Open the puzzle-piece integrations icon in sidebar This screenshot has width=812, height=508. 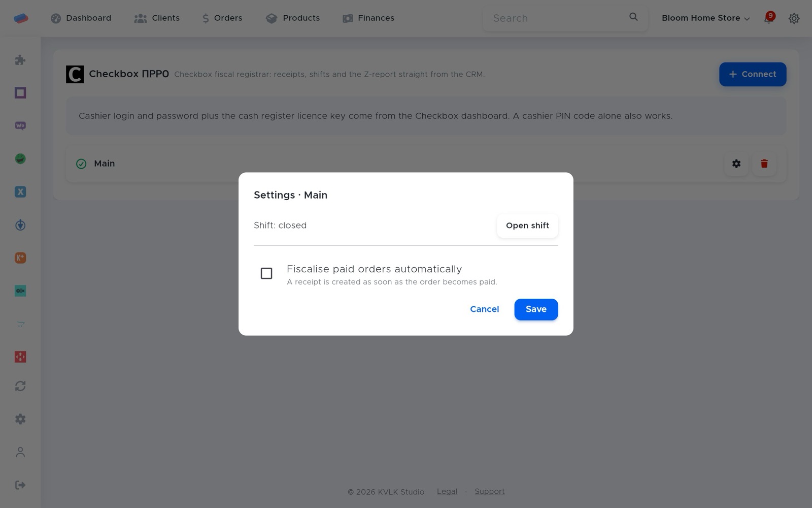20,60
